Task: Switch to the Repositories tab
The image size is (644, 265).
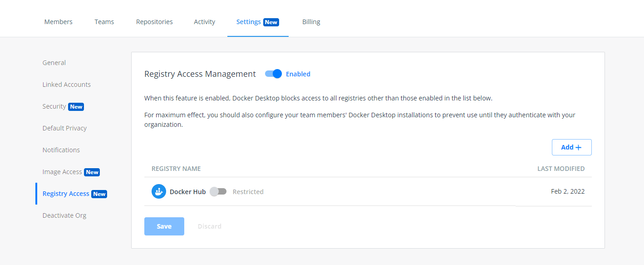Action: pos(154,21)
